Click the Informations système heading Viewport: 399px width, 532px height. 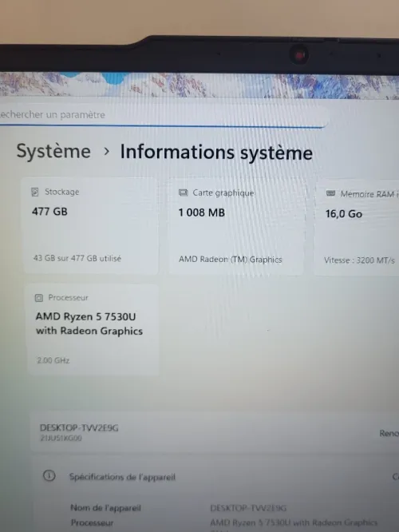(216, 152)
